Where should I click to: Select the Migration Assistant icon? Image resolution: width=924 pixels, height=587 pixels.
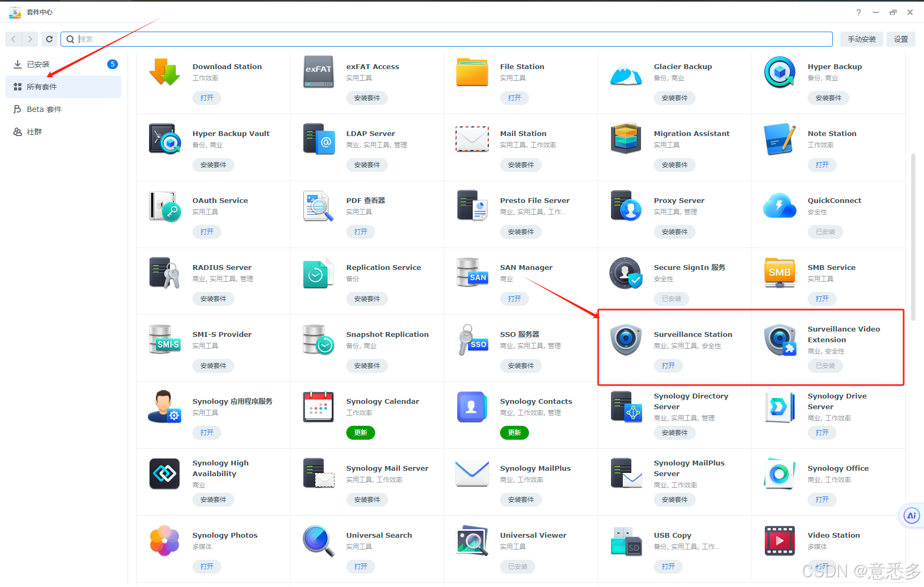coord(626,139)
